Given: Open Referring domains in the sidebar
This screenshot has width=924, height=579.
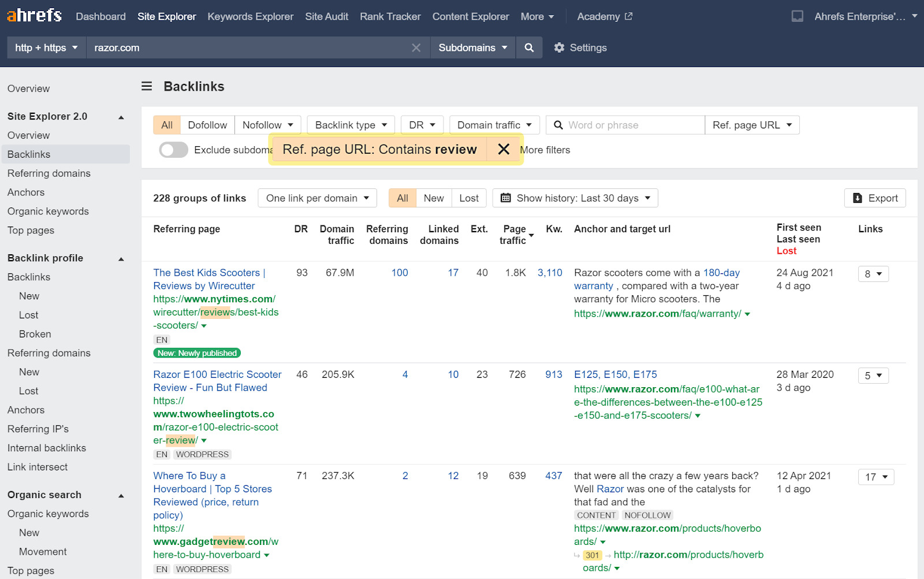Looking at the screenshot, I should click(x=49, y=173).
